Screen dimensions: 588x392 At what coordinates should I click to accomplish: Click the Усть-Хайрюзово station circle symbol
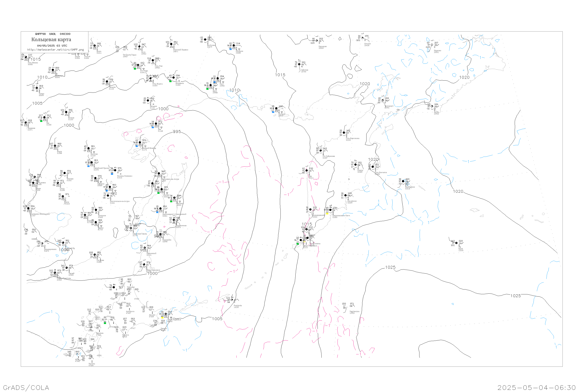coord(320,151)
